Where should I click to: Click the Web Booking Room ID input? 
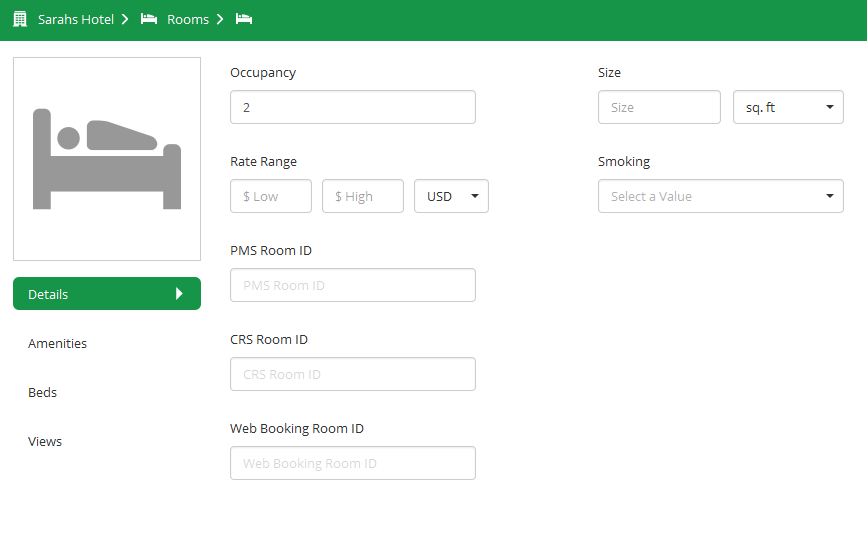(353, 463)
